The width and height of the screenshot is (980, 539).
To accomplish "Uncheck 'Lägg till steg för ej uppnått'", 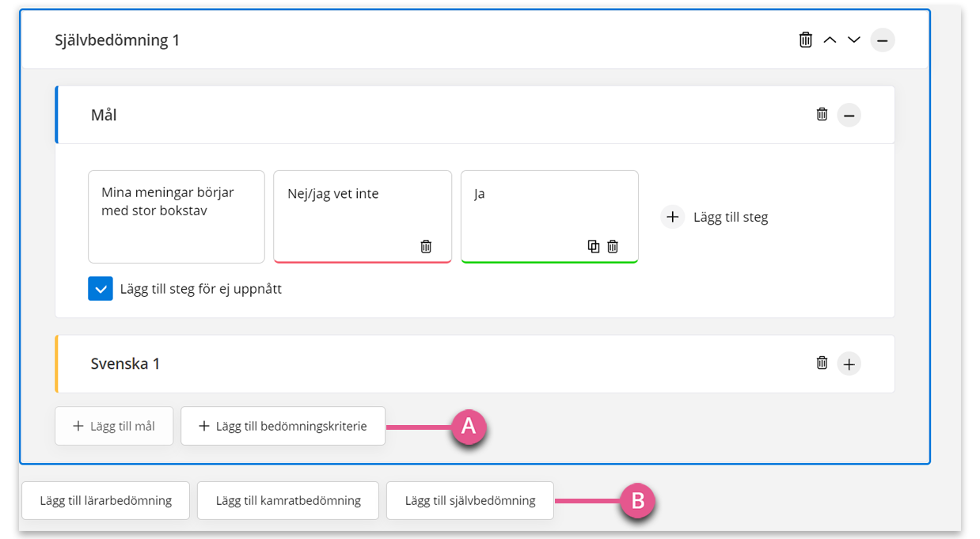I will 101,289.
